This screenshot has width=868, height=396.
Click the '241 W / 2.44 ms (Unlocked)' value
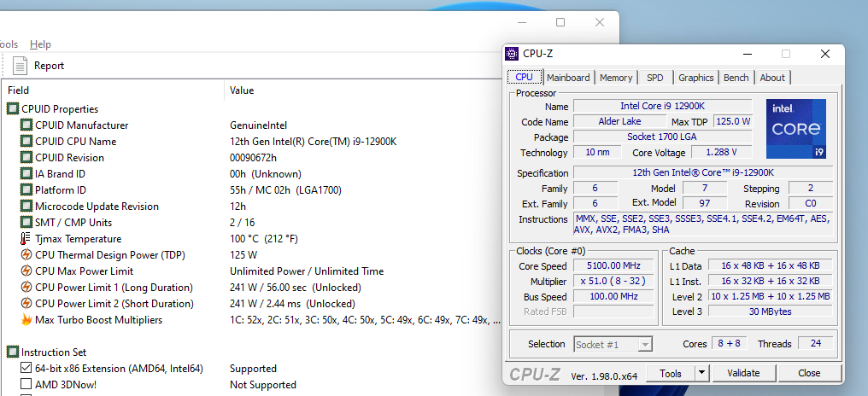click(x=292, y=304)
